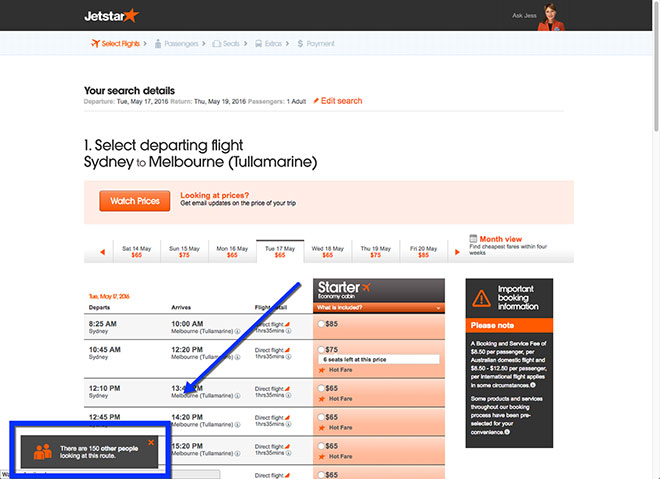Viewport: 660px width, 479px height.
Task: Choose the Wed 18 May date tab
Action: (327, 252)
